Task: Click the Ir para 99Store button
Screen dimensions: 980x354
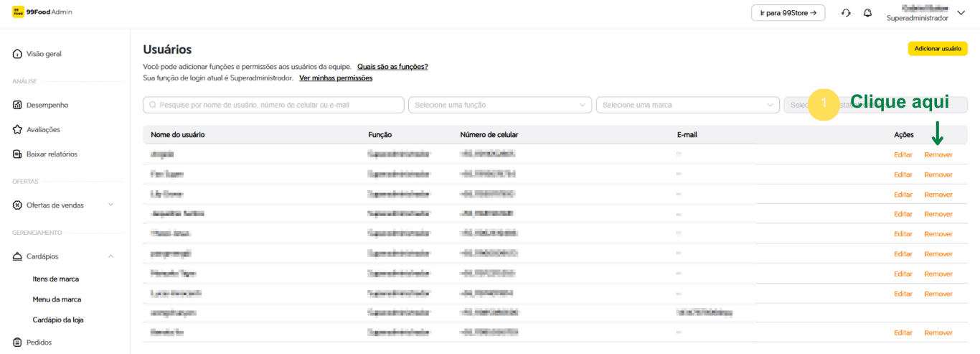Action: [788, 13]
